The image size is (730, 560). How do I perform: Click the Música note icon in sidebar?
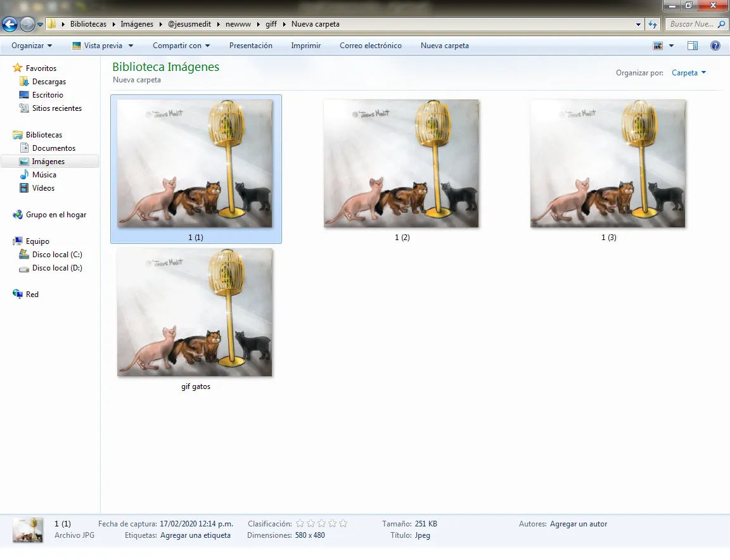point(23,175)
